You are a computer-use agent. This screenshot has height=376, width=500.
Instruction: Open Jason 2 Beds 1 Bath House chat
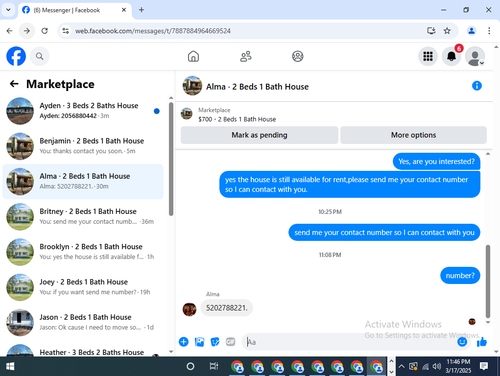point(83,322)
